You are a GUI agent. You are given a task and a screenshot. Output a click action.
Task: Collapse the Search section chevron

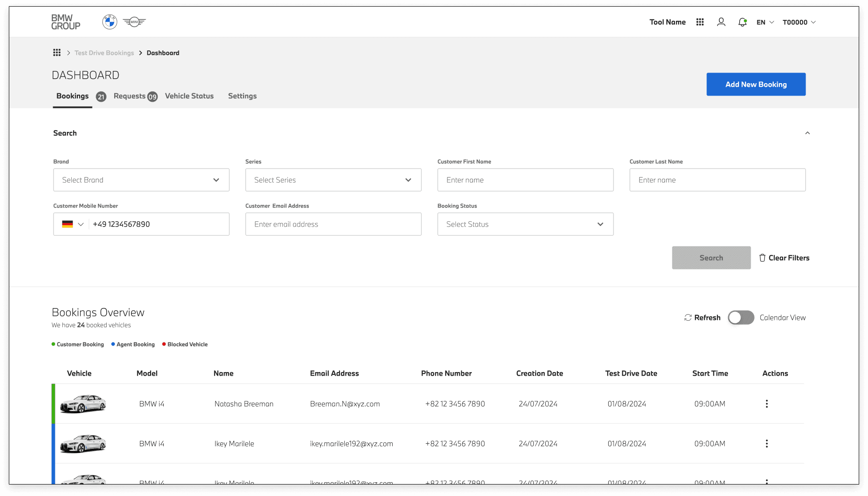pyautogui.click(x=807, y=133)
